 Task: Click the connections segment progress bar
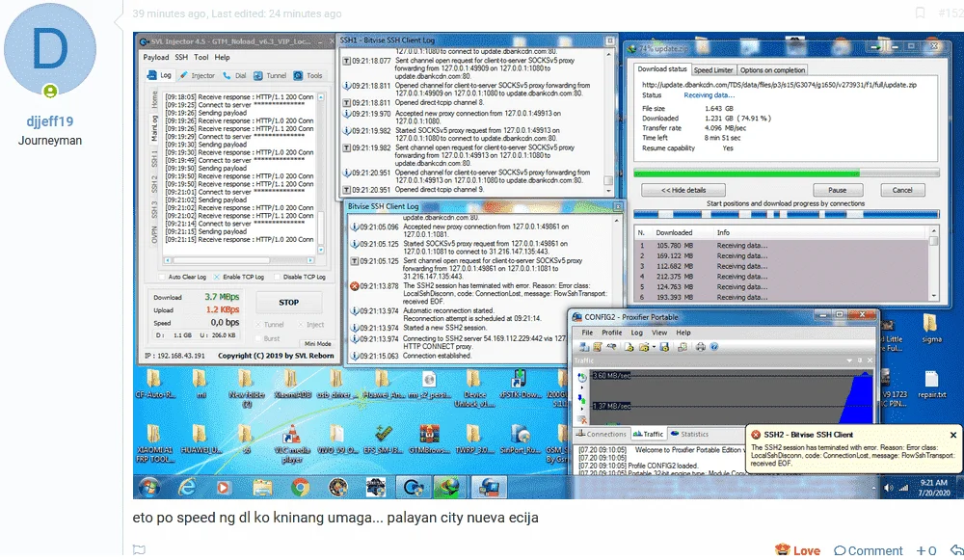(x=787, y=215)
